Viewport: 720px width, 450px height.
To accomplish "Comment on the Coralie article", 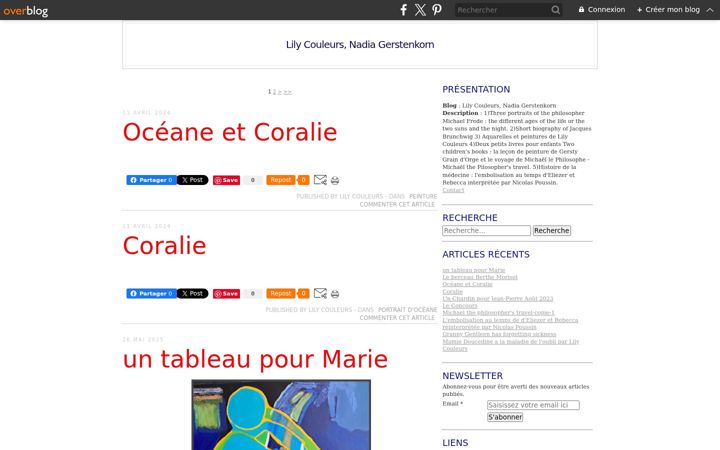I will 397,318.
